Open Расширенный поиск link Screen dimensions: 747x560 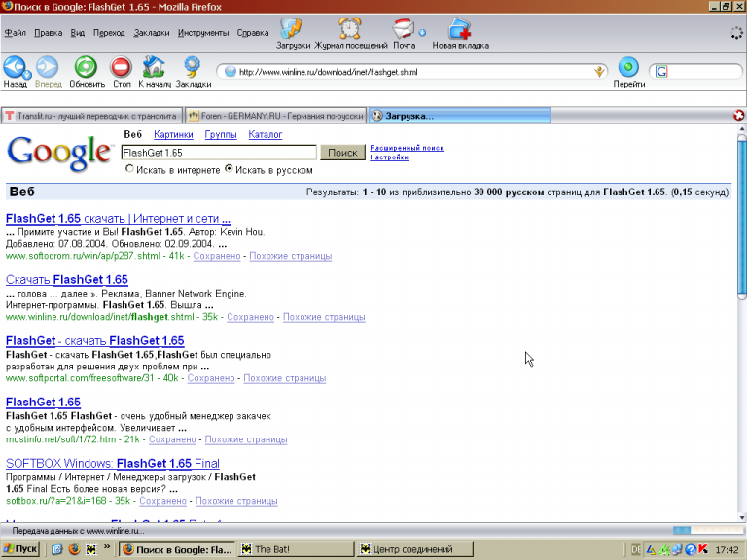click(x=407, y=148)
